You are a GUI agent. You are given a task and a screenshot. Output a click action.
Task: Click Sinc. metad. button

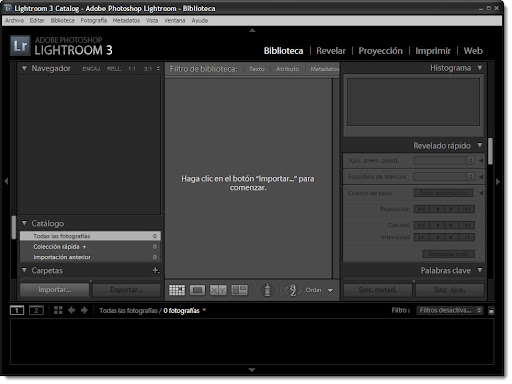pyautogui.click(x=378, y=290)
